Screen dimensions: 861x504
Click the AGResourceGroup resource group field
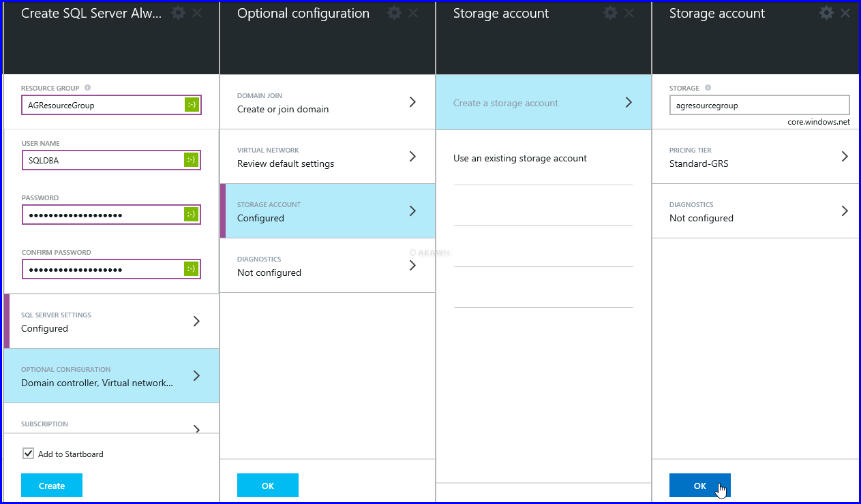111,105
